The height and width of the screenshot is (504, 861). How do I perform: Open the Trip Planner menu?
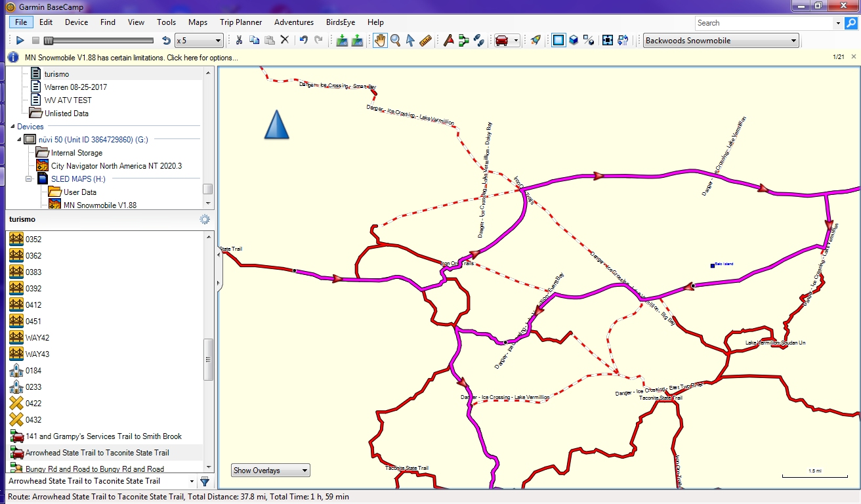point(240,22)
